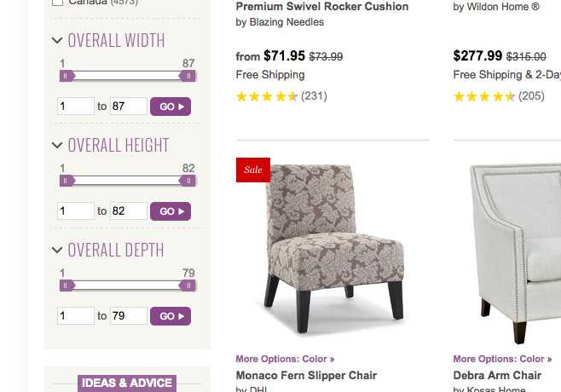Click the Overall Height maximum slider handle
This screenshot has width=561, height=392.
pos(188,181)
